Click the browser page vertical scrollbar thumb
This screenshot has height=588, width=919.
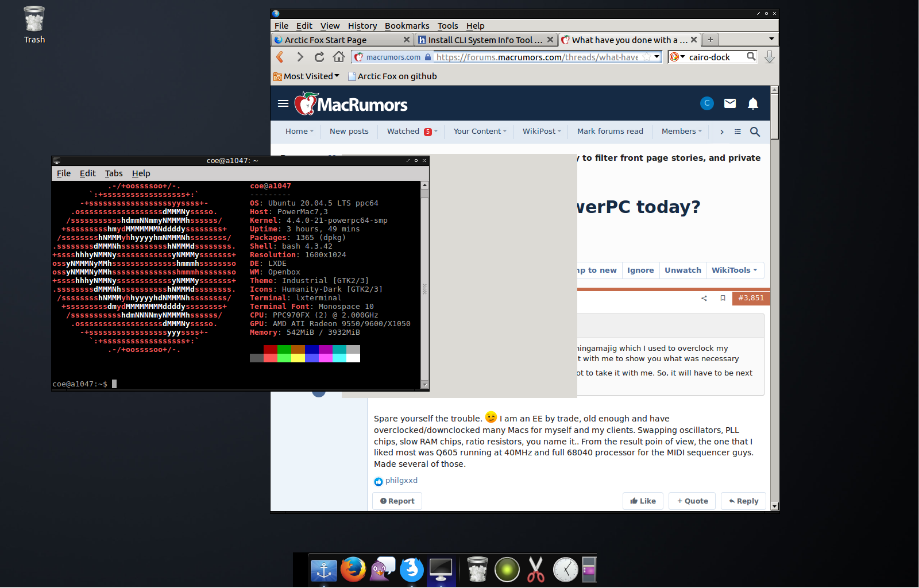point(775,117)
